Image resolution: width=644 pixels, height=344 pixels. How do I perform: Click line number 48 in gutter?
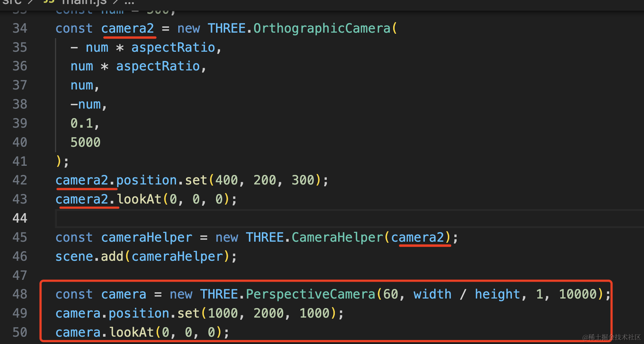tap(20, 294)
